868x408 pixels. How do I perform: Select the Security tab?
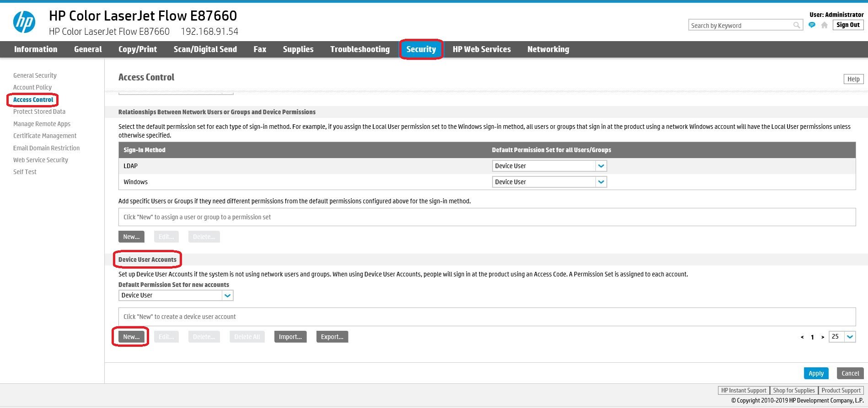click(421, 49)
